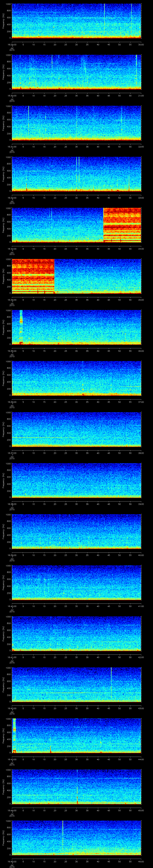
Task: Click the twin vertical lines near 30 s in the 16:32:00 panel
Action: click(x=78, y=174)
